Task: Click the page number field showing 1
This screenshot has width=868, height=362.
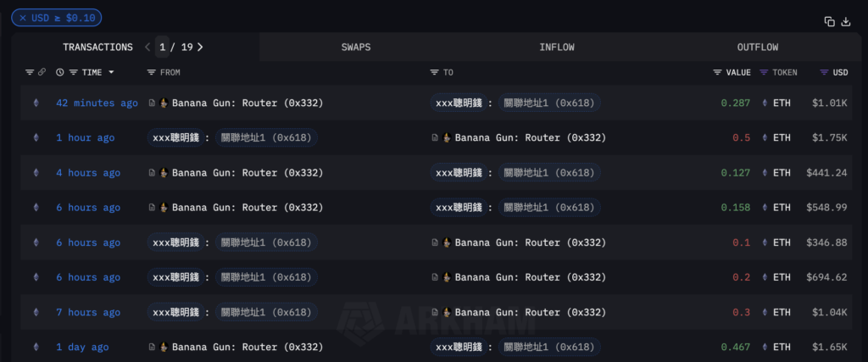Action: pos(163,47)
